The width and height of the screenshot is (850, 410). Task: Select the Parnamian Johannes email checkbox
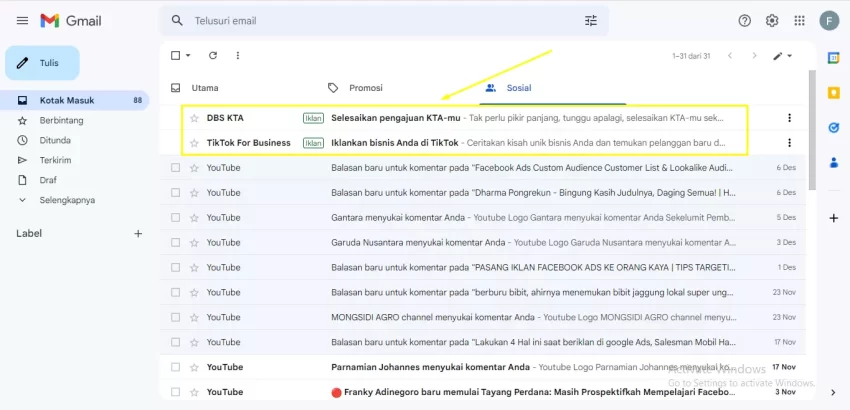click(175, 367)
